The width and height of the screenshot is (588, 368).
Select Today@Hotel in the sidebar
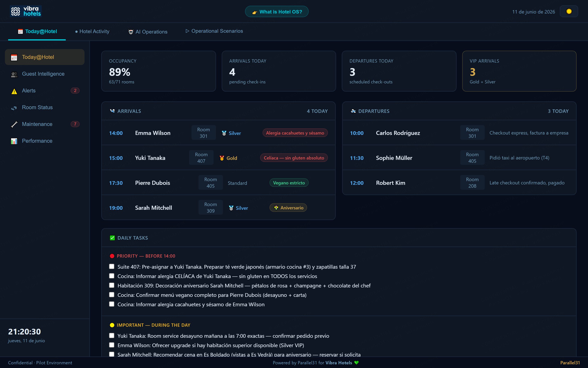coord(45,57)
